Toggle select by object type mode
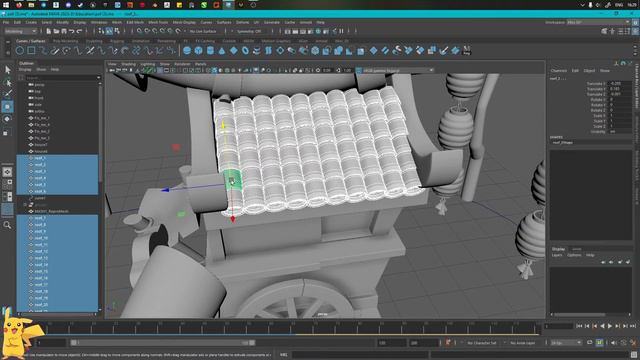 click(109, 31)
